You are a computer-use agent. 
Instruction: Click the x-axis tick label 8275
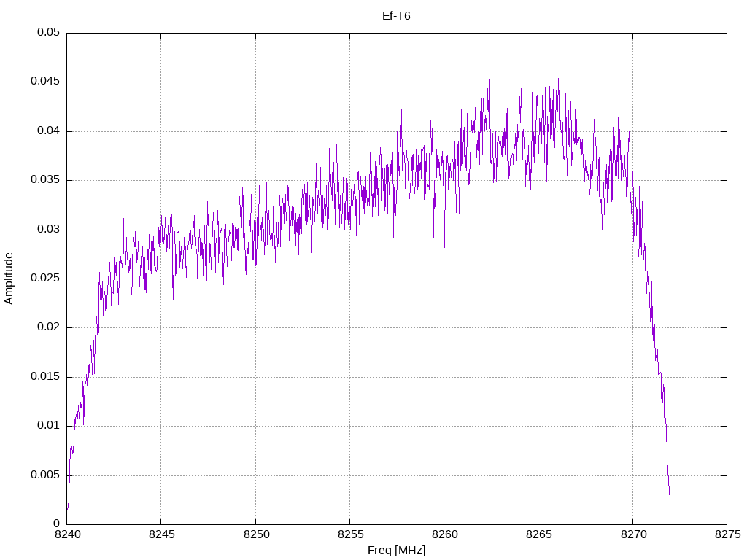coord(727,534)
